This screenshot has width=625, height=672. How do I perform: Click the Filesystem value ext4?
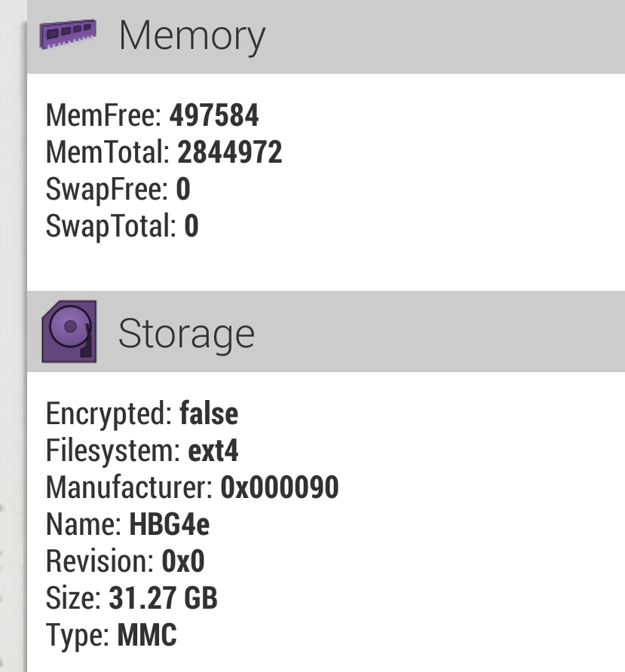[x=213, y=451]
